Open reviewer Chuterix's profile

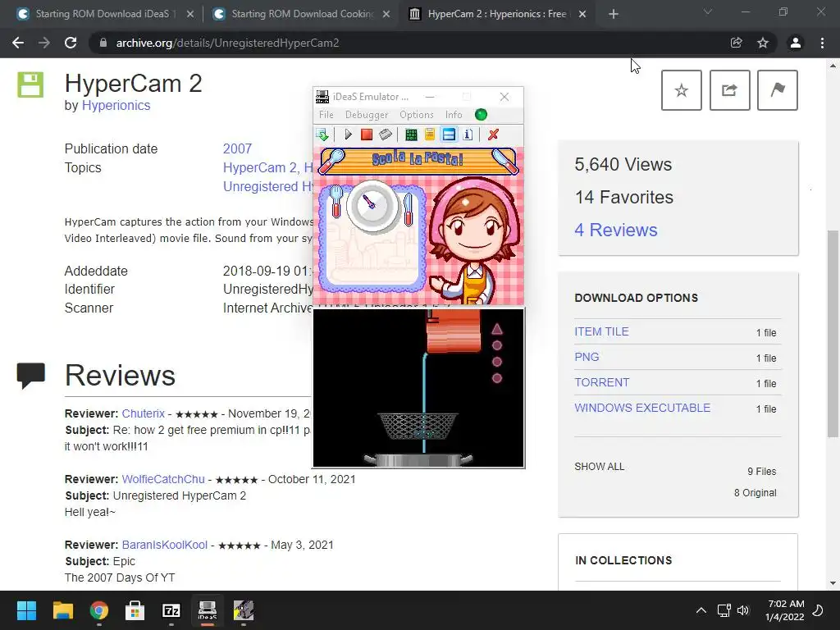pyautogui.click(x=143, y=413)
